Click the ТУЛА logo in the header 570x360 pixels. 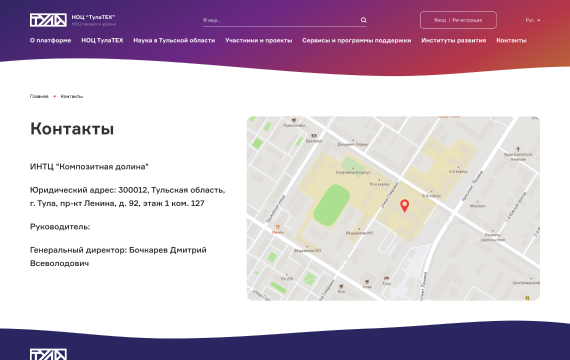coord(48,20)
